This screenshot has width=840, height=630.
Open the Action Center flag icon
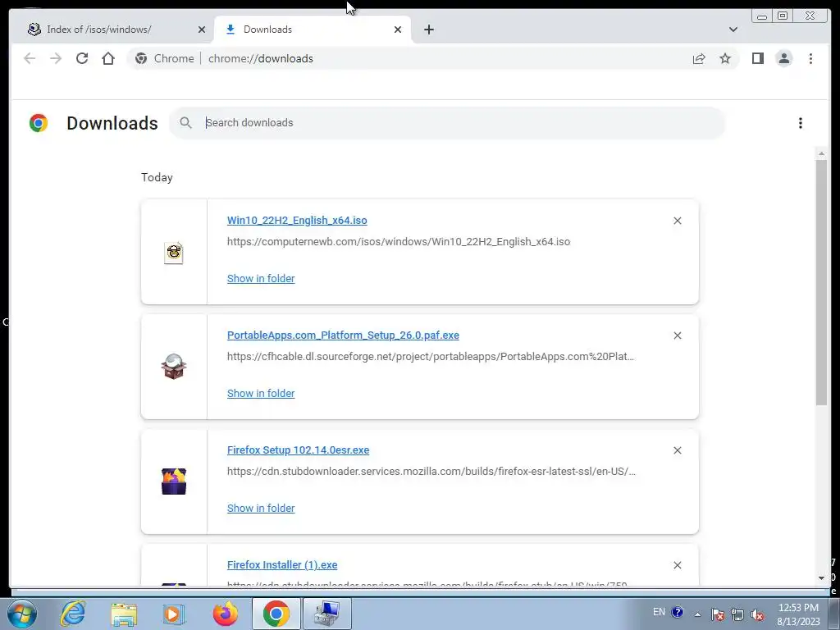pos(718,614)
